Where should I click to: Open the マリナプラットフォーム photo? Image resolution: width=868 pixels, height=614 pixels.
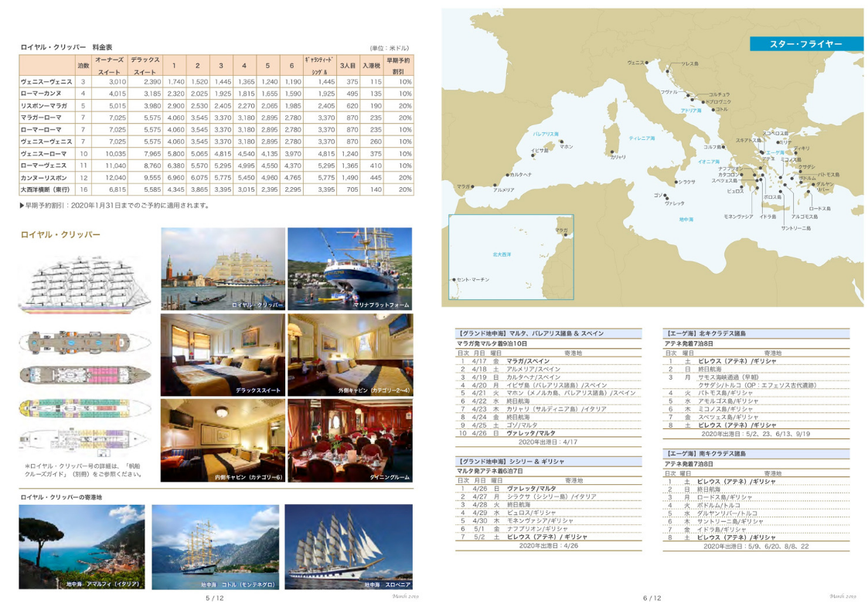(x=350, y=268)
